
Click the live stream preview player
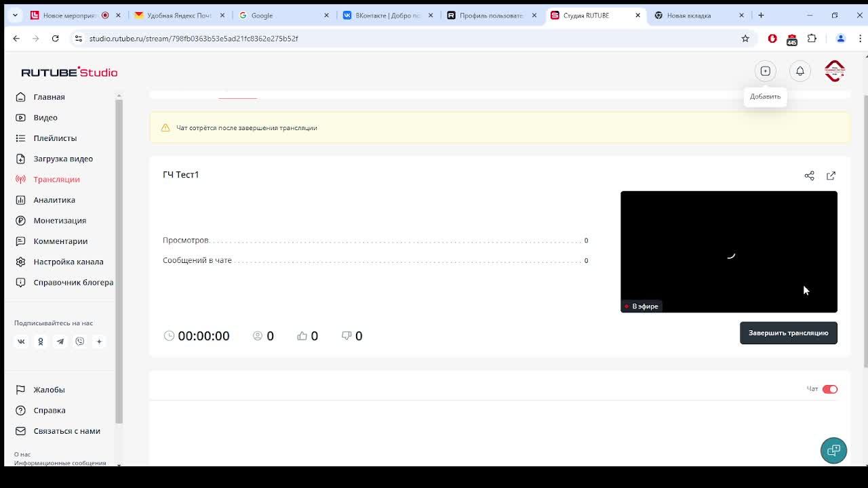[729, 251]
